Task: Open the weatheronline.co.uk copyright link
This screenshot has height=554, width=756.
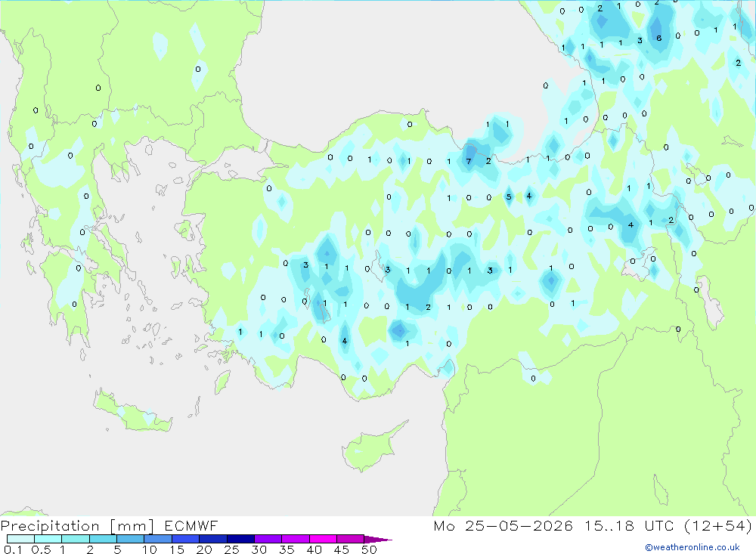Action: [692, 547]
